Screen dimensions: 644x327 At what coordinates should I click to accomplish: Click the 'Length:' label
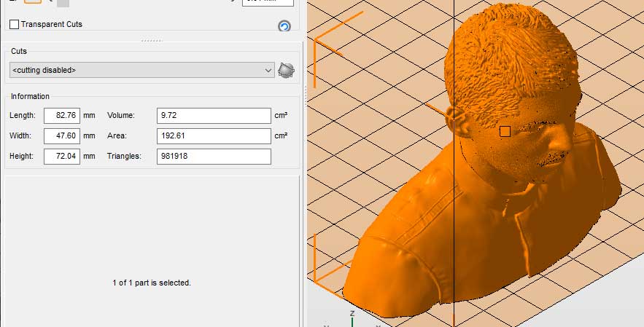tap(23, 116)
